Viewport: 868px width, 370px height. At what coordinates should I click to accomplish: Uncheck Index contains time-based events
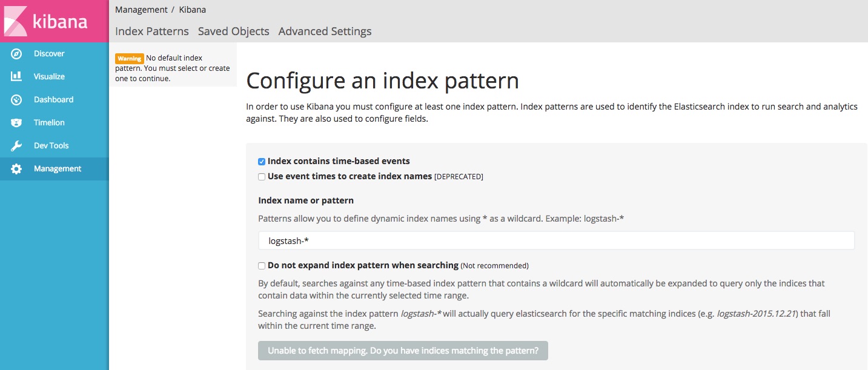click(262, 162)
